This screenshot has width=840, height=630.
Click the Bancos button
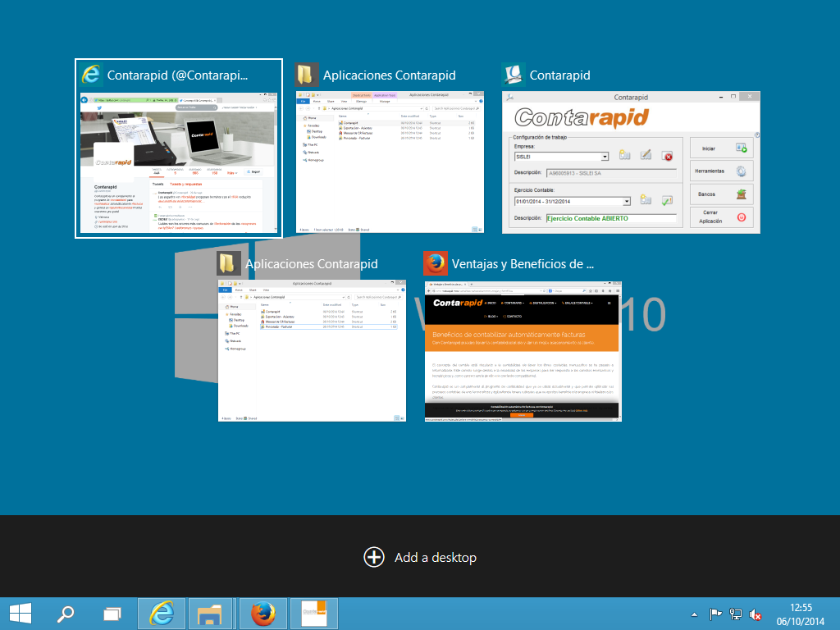coord(722,194)
